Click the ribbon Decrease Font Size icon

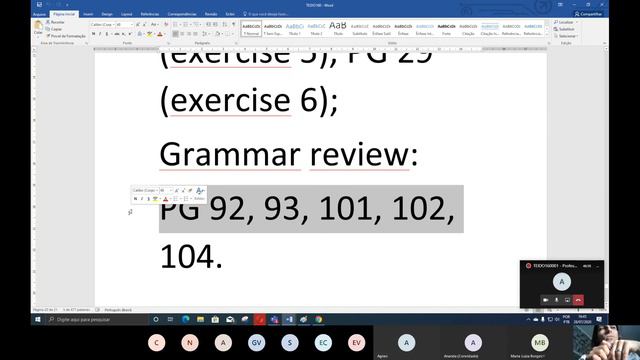144,24
